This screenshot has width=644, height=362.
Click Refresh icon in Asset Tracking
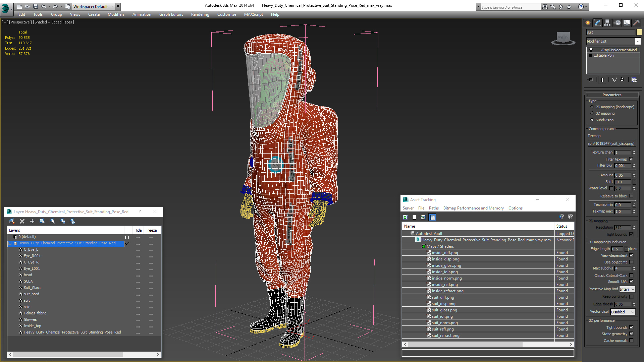coord(405,217)
